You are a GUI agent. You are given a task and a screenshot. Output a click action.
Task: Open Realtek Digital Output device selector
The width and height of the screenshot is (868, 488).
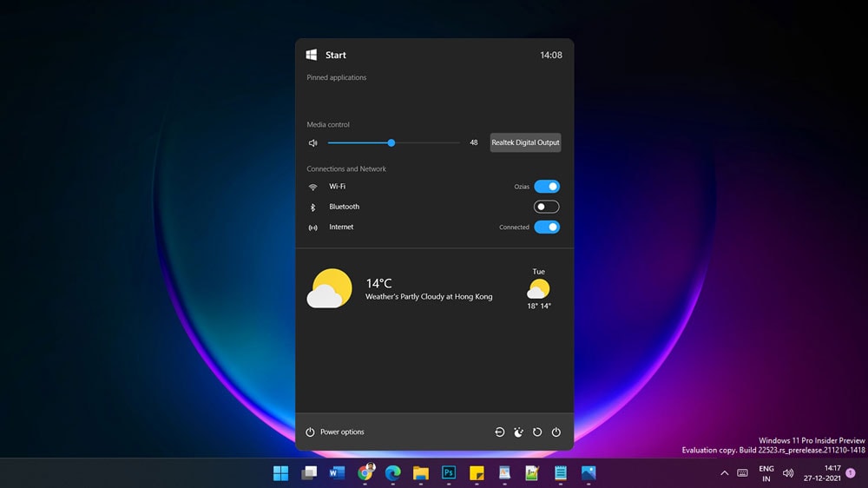click(525, 142)
